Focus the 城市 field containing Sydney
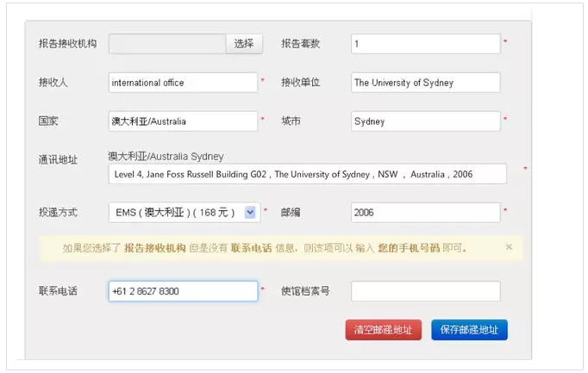The image size is (588, 373). click(425, 121)
